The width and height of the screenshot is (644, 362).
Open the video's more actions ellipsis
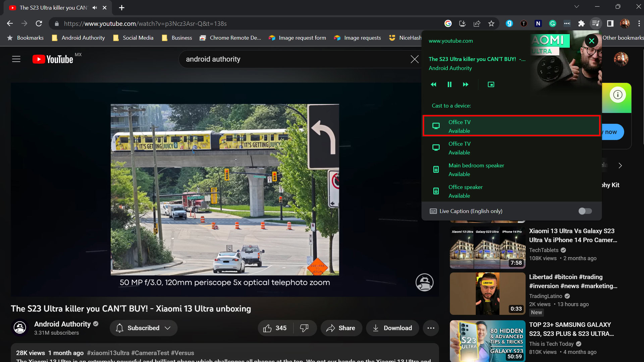pyautogui.click(x=431, y=328)
